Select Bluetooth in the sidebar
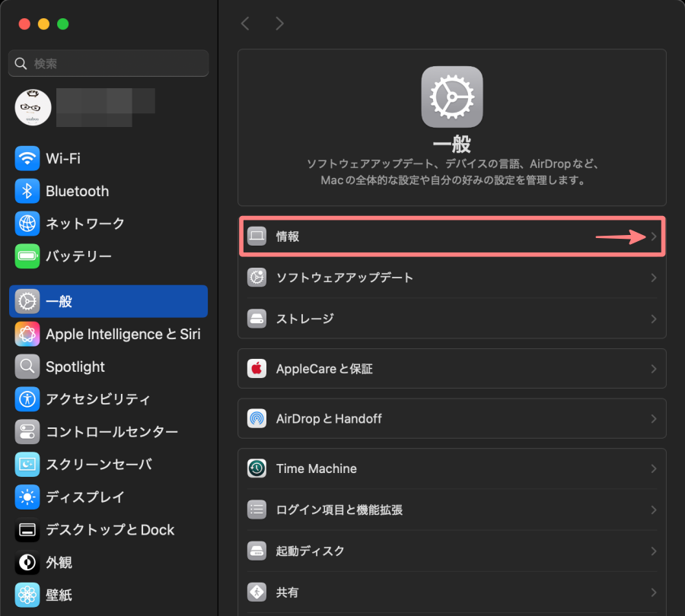This screenshot has width=685, height=616. coord(108,191)
